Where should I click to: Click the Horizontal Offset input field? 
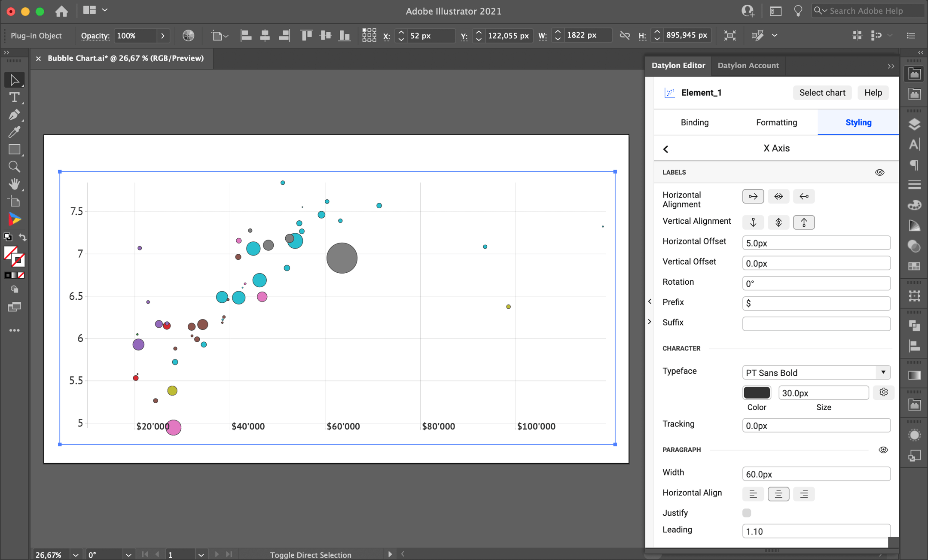(815, 243)
